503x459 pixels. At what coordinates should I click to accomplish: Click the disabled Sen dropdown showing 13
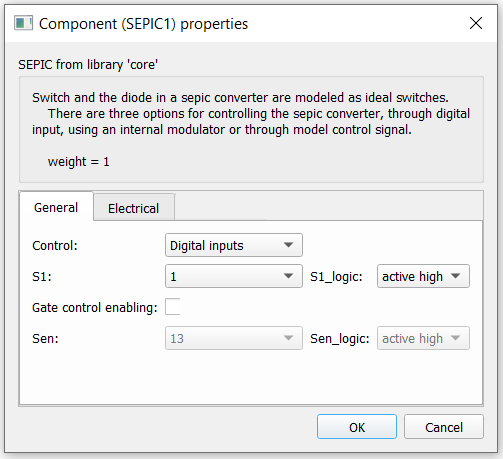coord(234,338)
